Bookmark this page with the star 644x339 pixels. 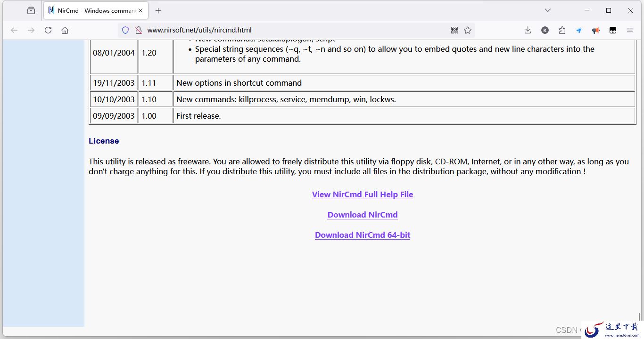(x=468, y=30)
